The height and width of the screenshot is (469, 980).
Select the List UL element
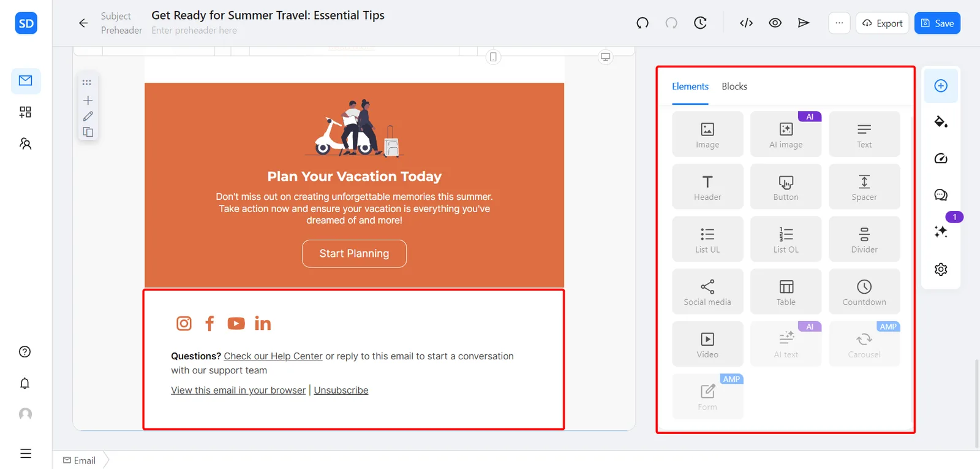tap(707, 239)
